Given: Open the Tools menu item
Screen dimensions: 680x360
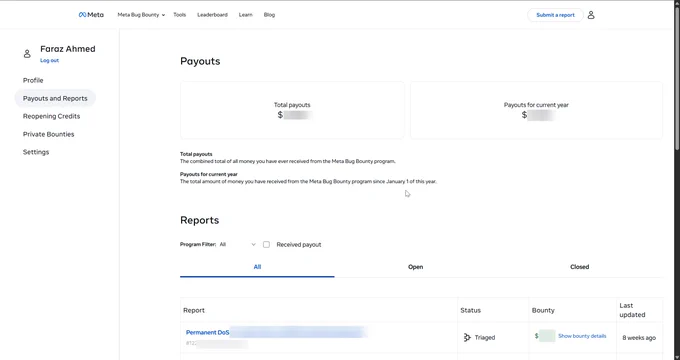Looking at the screenshot, I should click(x=180, y=15).
